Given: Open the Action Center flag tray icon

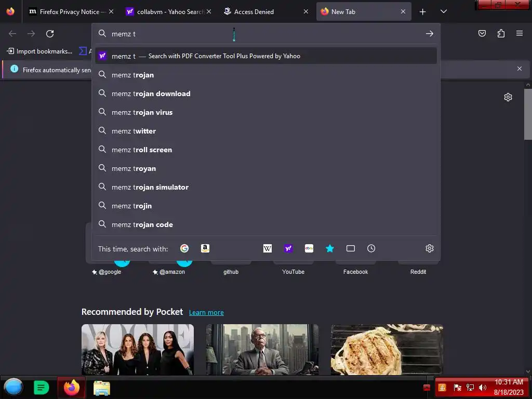Looking at the screenshot, I should tap(457, 388).
